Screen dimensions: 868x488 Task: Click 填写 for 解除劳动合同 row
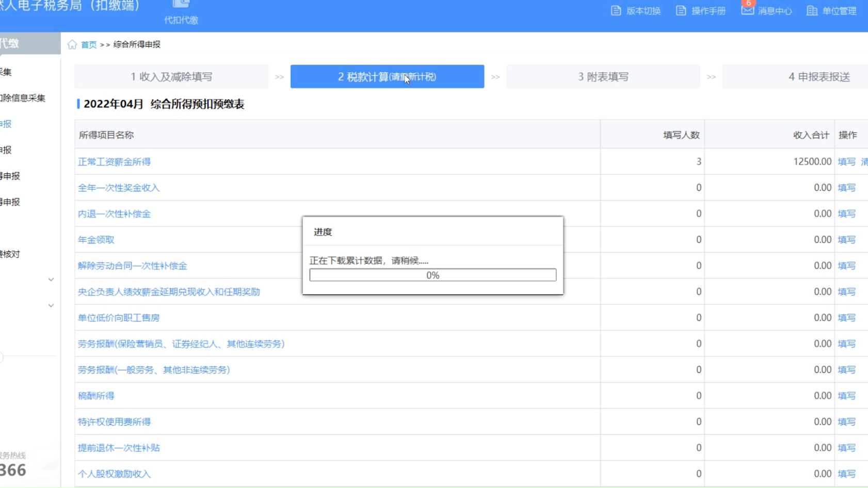click(846, 266)
